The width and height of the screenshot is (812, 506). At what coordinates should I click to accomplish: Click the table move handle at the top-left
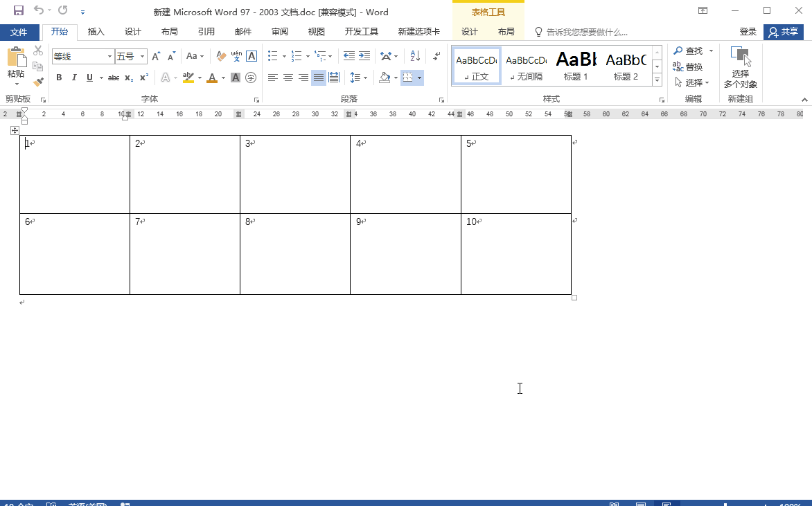click(x=15, y=130)
